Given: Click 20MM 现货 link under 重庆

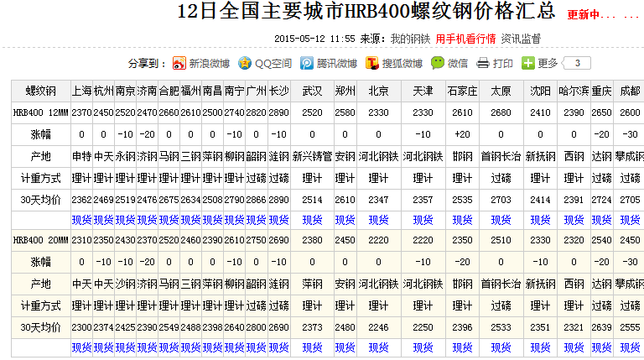Looking at the screenshot, I should [601, 347].
